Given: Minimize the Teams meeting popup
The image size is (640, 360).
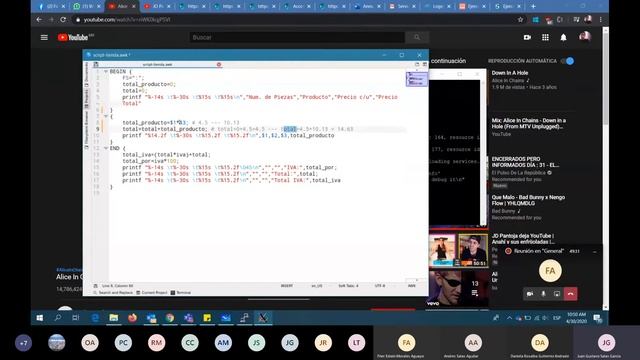Looking at the screenshot, I should click(594, 251).
